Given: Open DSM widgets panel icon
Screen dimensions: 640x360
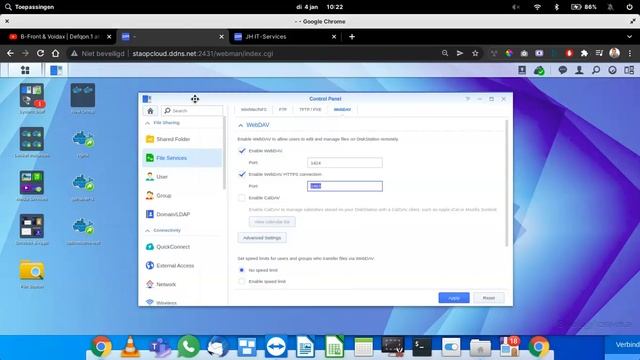Looking at the screenshot, I should click(x=629, y=70).
